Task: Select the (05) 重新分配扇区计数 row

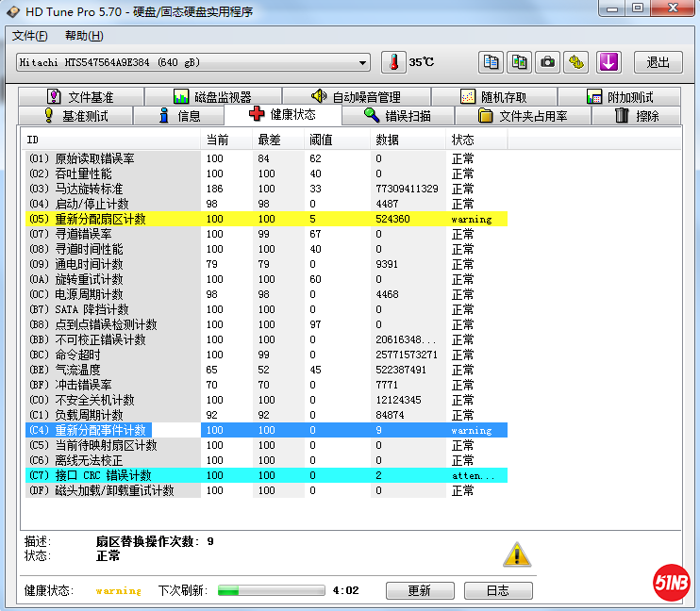Action: click(113, 219)
